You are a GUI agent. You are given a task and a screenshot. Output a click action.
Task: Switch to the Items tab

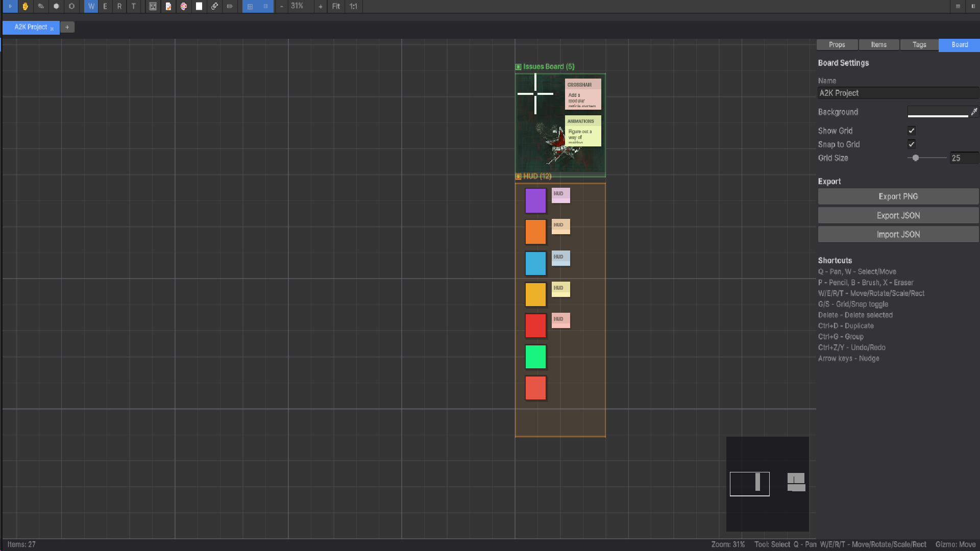pyautogui.click(x=878, y=45)
